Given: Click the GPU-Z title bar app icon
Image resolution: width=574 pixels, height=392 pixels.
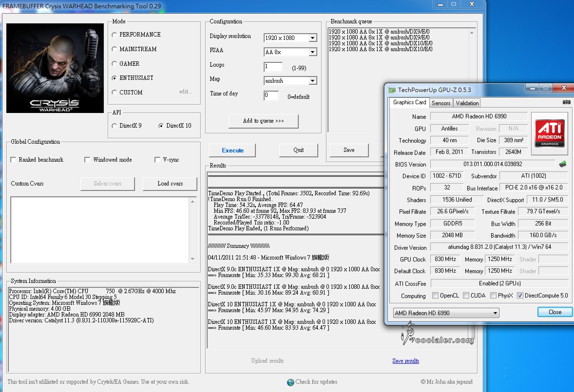Looking at the screenshot, I should pos(392,90).
